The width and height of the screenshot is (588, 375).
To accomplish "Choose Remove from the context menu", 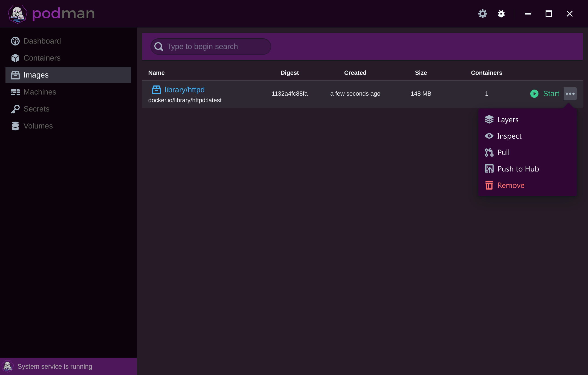I will (x=527, y=185).
